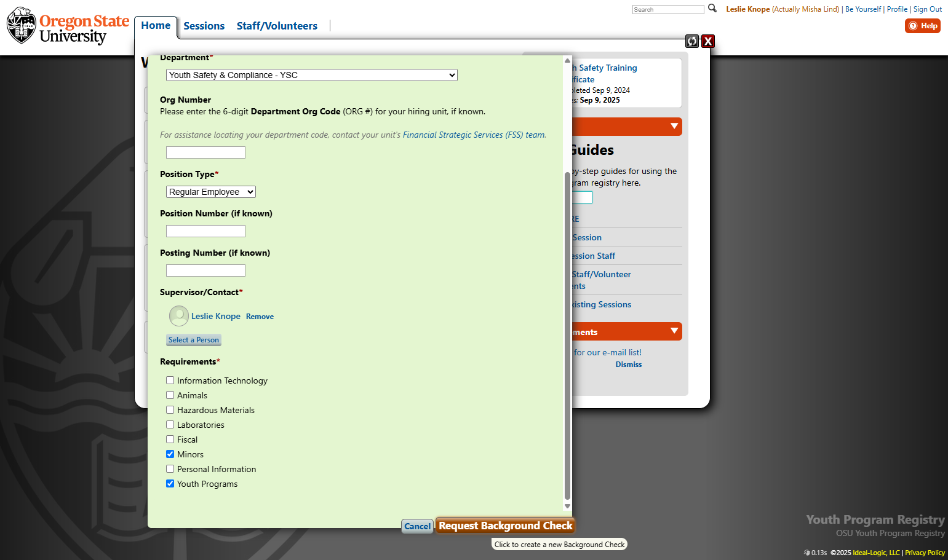This screenshot has width=948, height=560.
Task: Click the Ideal-Logic, LLC footer link
Action: coord(876,553)
